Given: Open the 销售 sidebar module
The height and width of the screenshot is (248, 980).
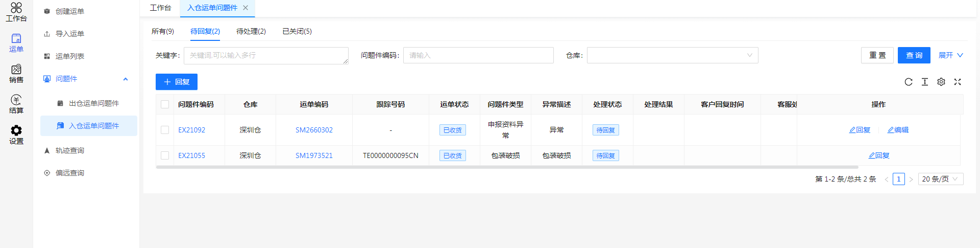Looking at the screenshot, I should point(16,73).
